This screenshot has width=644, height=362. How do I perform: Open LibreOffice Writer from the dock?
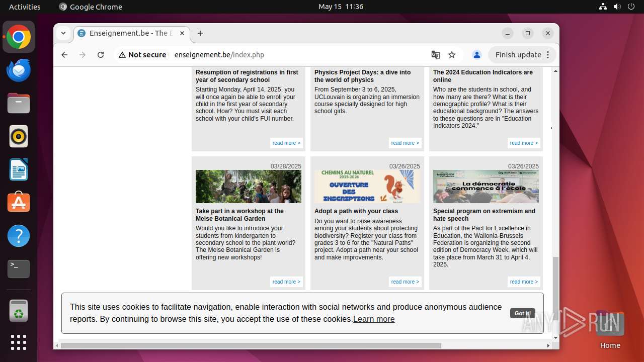tap(19, 169)
